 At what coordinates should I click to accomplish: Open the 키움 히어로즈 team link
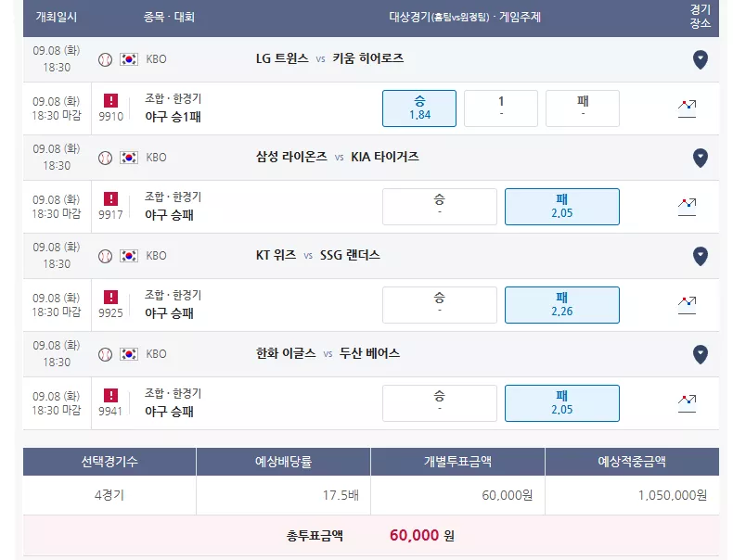368,58
